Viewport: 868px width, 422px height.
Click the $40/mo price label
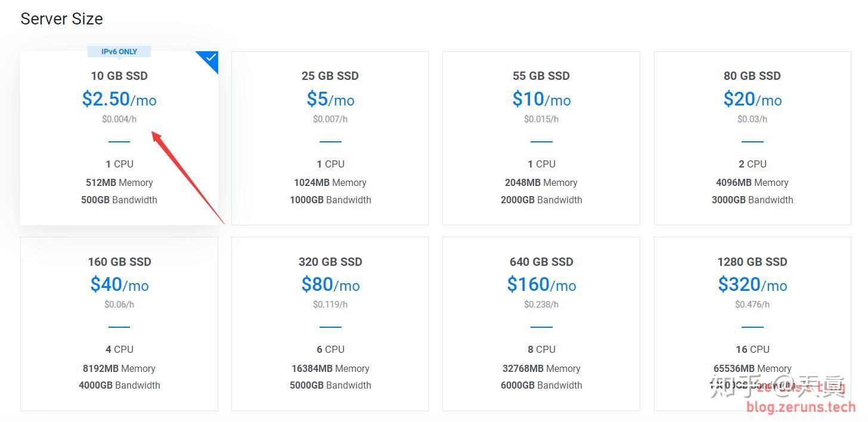(x=119, y=284)
